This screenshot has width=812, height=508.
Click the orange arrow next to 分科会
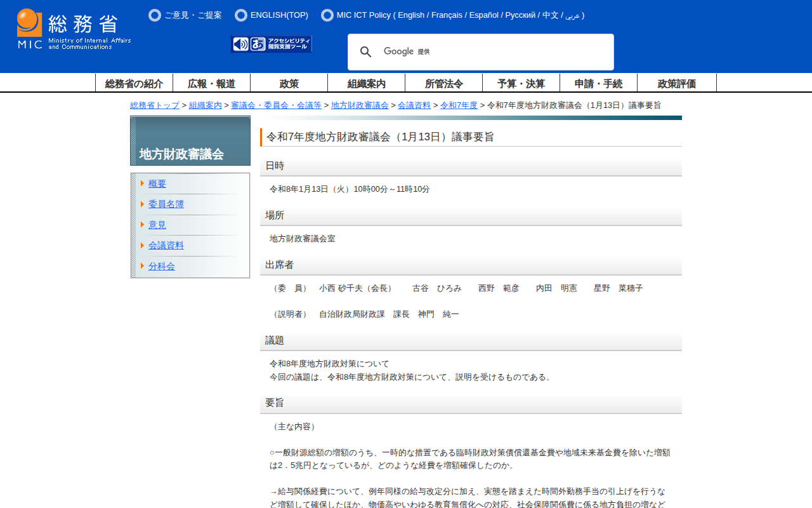143,266
